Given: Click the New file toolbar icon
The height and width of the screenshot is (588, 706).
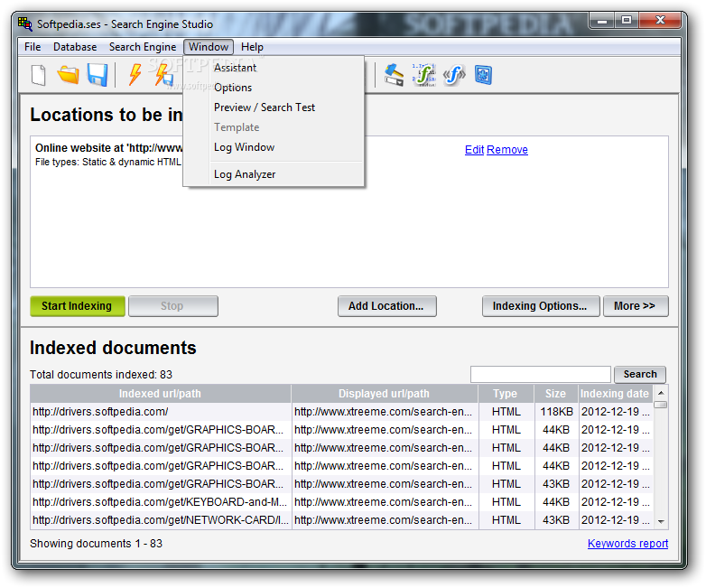Looking at the screenshot, I should pos(39,75).
